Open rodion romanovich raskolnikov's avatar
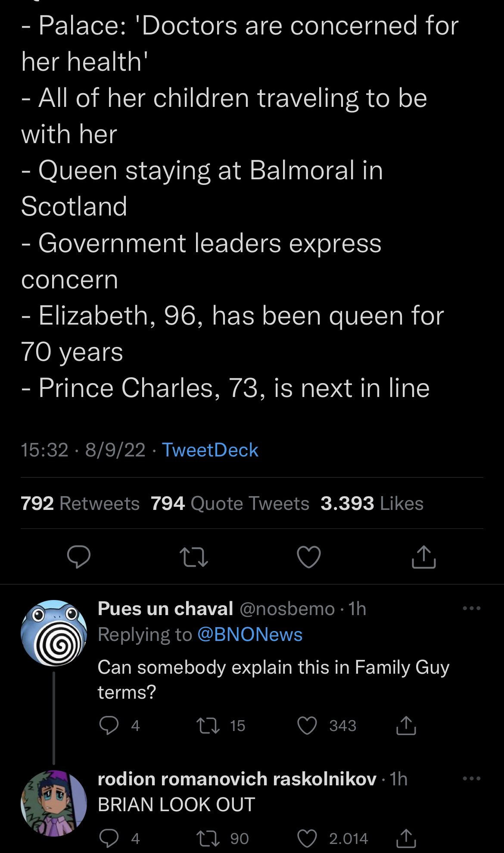504x853 pixels. point(54,803)
